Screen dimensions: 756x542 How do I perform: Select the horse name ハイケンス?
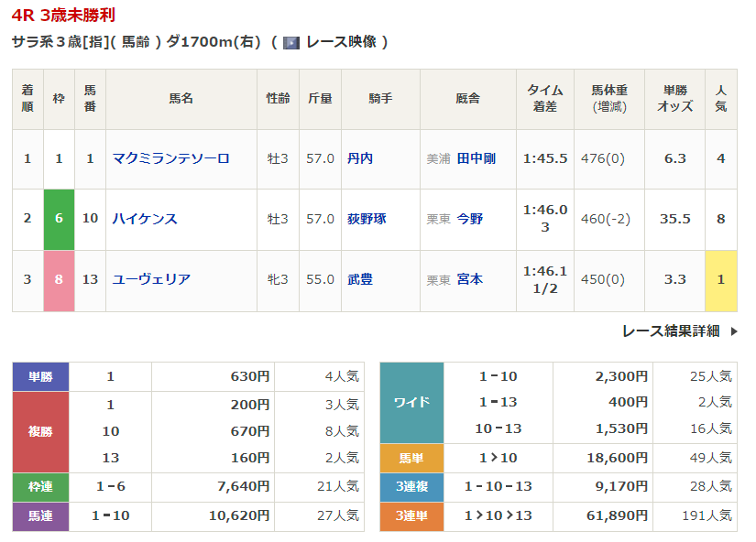coord(145,219)
